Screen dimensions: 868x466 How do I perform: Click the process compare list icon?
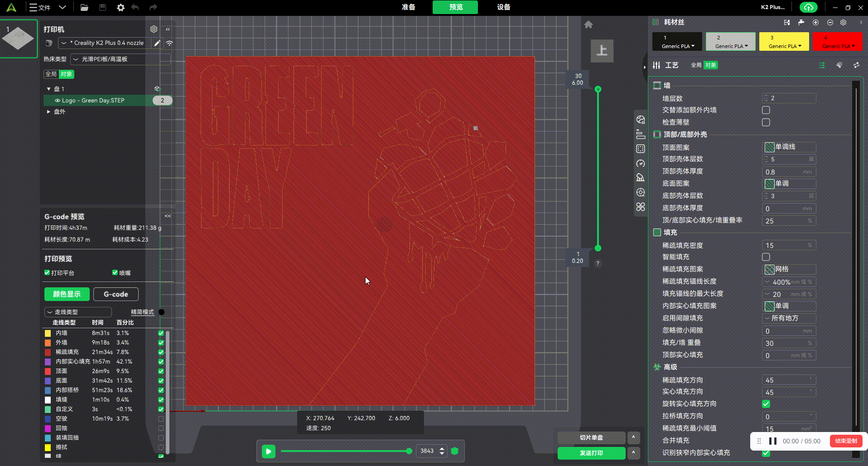coord(822,65)
